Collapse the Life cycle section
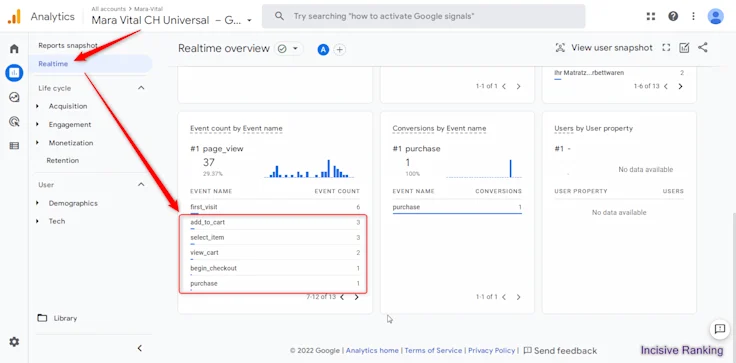Image resolution: width=736 pixels, height=363 pixels. [141, 88]
